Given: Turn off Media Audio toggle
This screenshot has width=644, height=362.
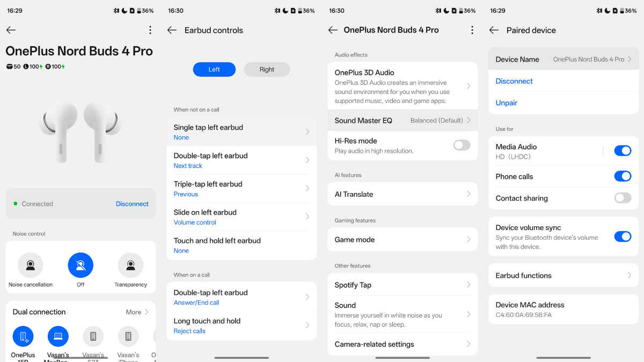Looking at the screenshot, I should (623, 151).
